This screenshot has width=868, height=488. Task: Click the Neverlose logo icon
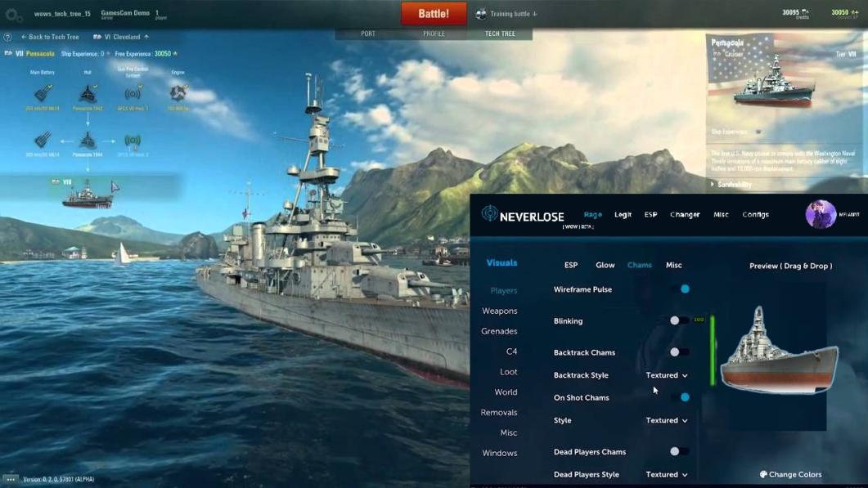(x=488, y=214)
